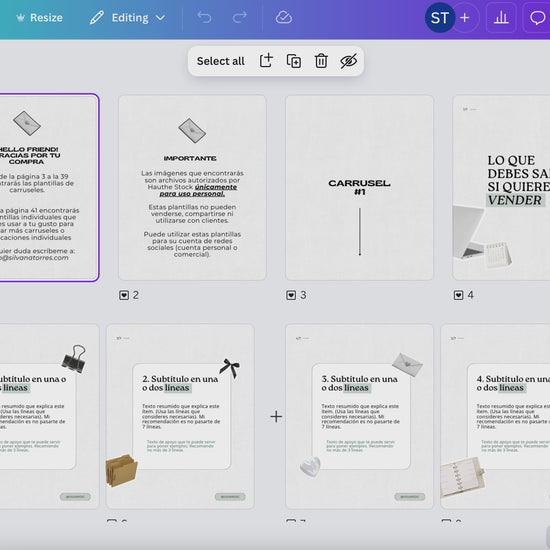Screen dimensions: 550x550
Task: Click the redo arrow icon
Action: tap(240, 17)
